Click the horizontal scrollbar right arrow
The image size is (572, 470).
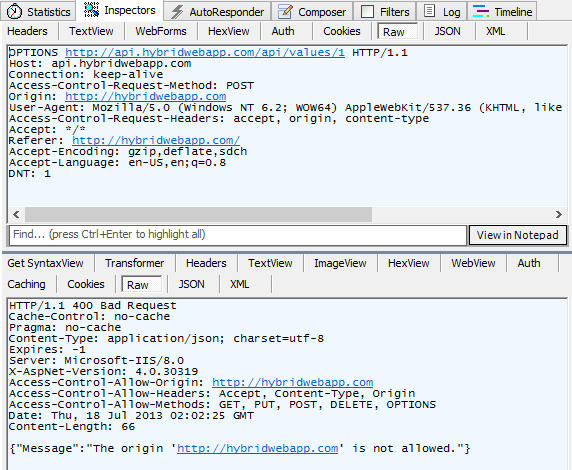[x=559, y=215]
